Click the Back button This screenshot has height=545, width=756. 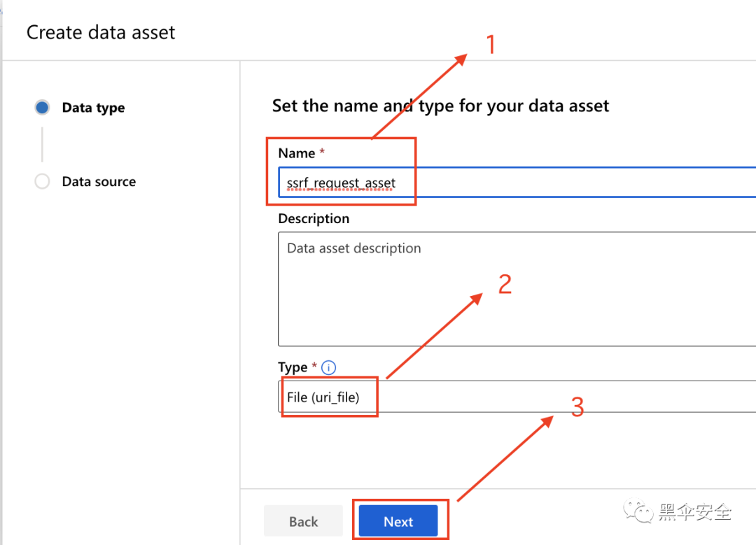[303, 521]
